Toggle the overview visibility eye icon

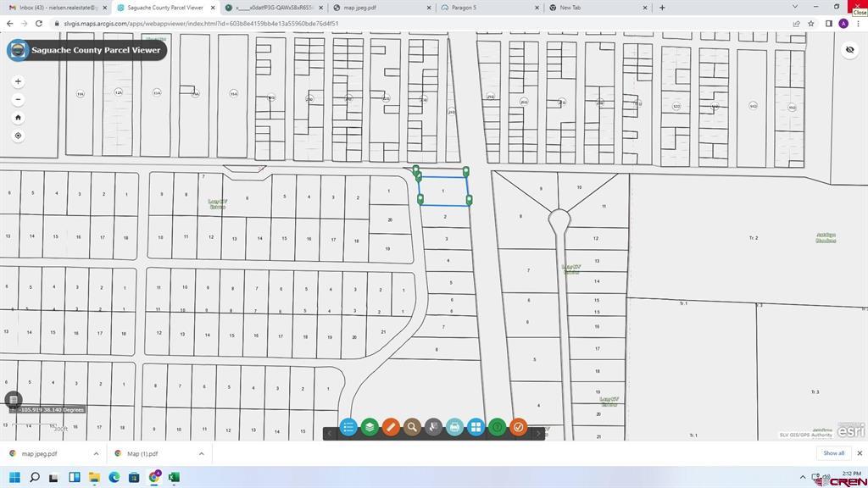(x=849, y=50)
